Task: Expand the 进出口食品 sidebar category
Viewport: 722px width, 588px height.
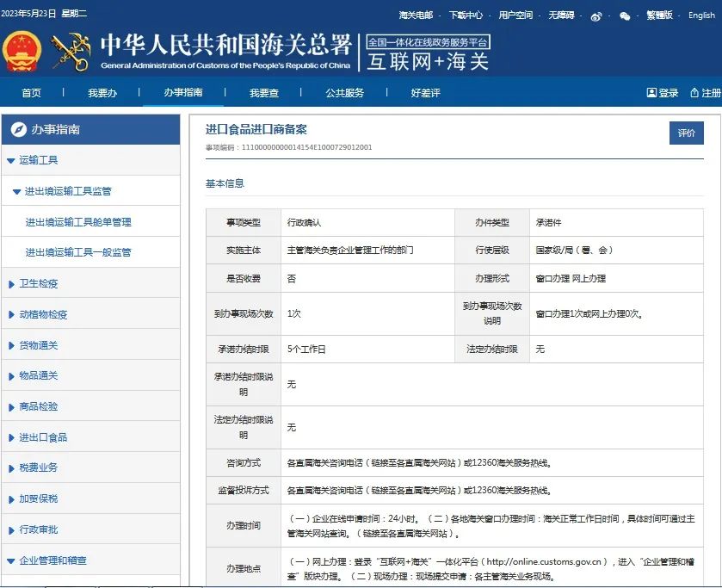Action: (11, 438)
